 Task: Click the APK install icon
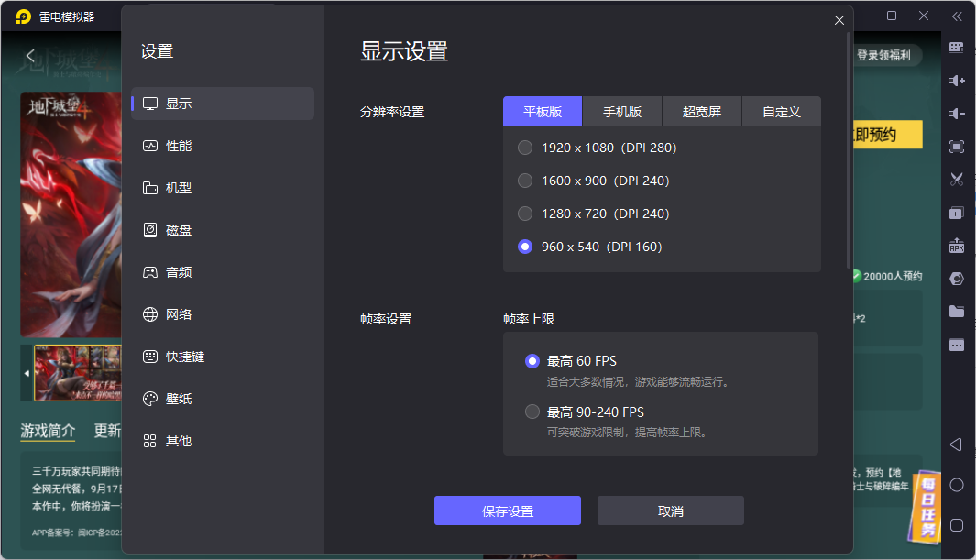[x=957, y=245]
